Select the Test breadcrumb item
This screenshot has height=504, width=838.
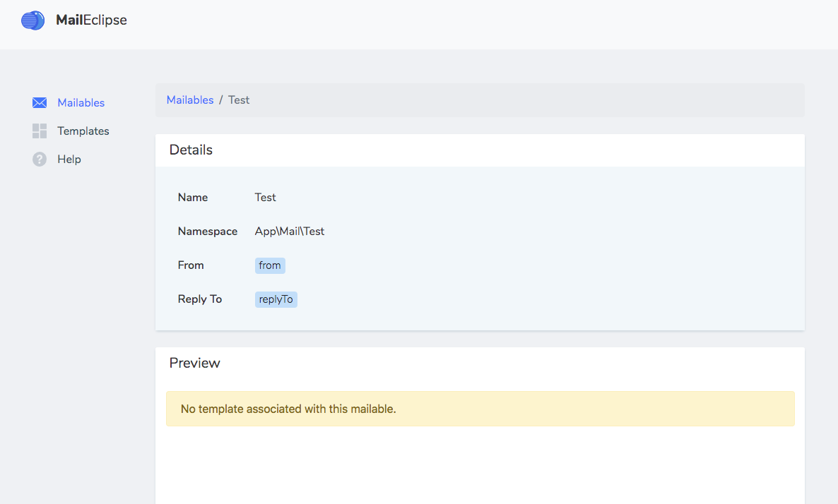click(239, 100)
